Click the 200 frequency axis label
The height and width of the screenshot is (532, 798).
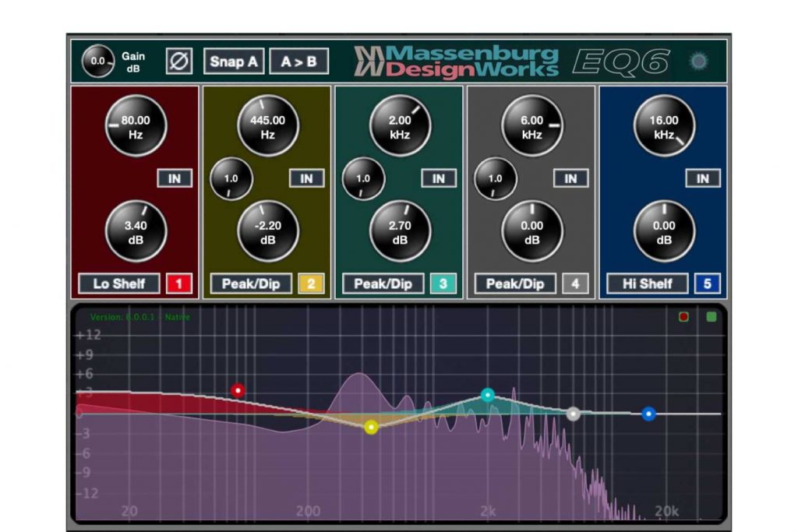pos(309,511)
